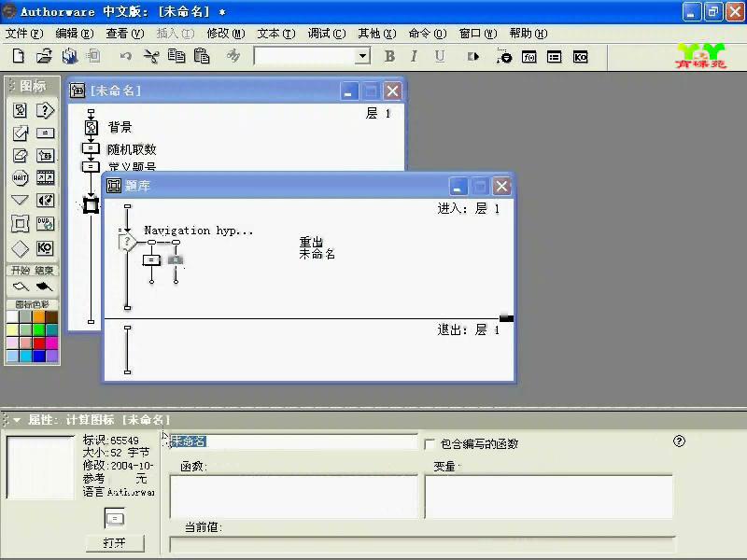Paste from clipboard using the toolbar icon
The width and height of the screenshot is (747, 560).
click(x=202, y=56)
